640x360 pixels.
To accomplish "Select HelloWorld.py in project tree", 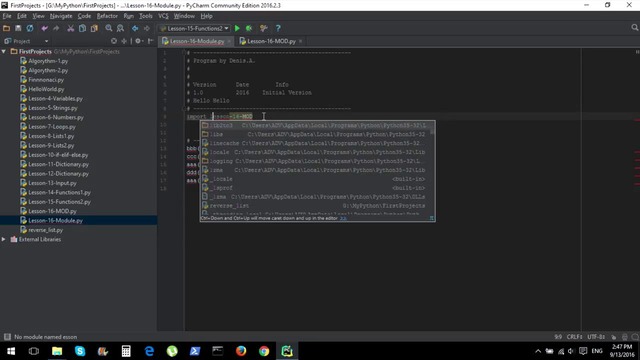I will [x=46, y=89].
